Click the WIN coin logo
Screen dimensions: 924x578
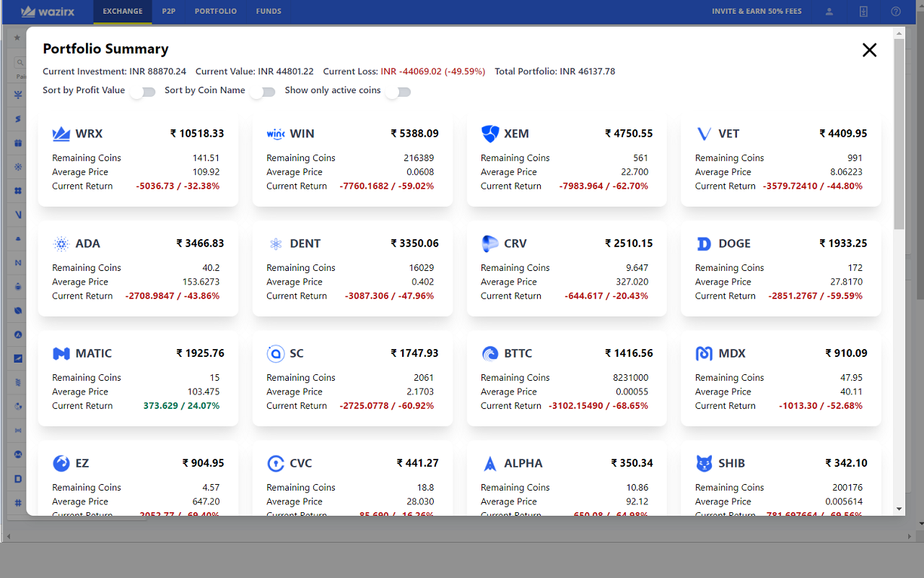pyautogui.click(x=276, y=134)
